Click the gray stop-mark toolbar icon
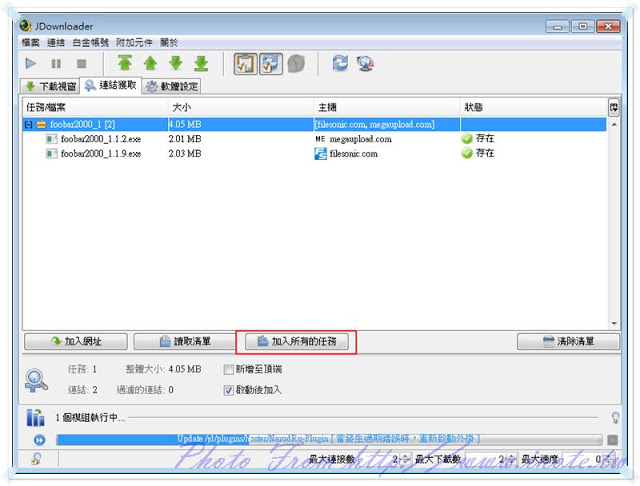The image size is (640, 486). click(296, 64)
